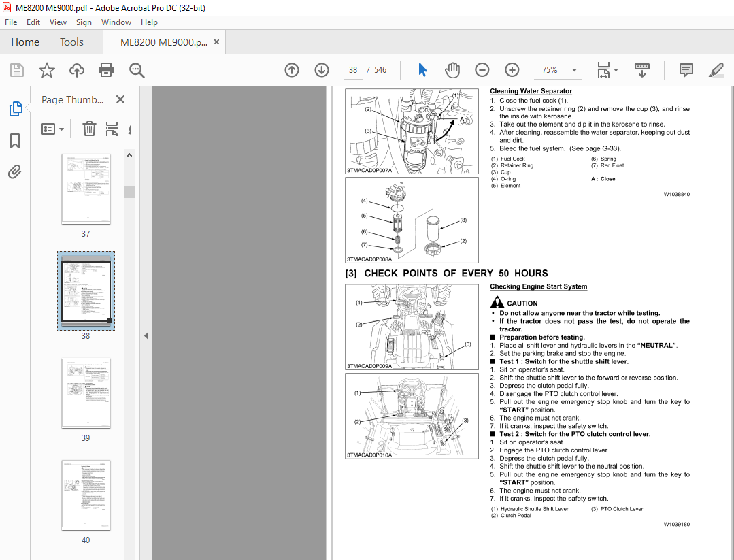
Task: Close the ME8200 ME9000 document tab
Action: click(x=216, y=42)
